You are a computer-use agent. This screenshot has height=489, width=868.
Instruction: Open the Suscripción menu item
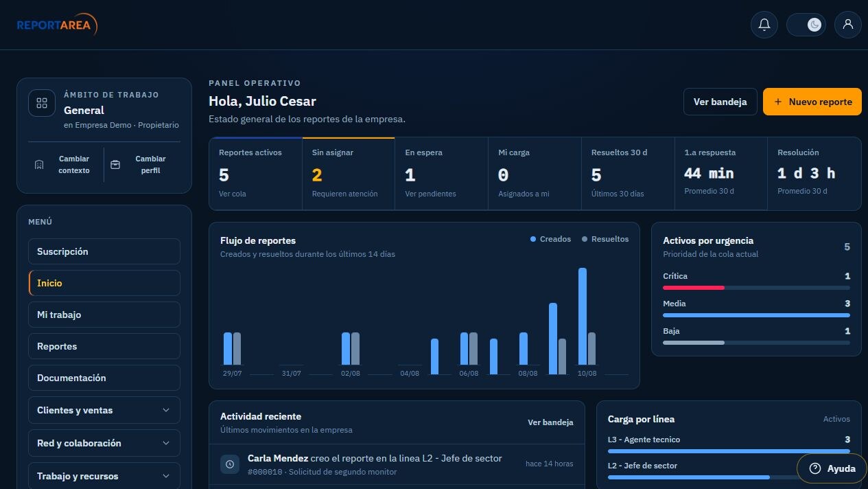104,251
